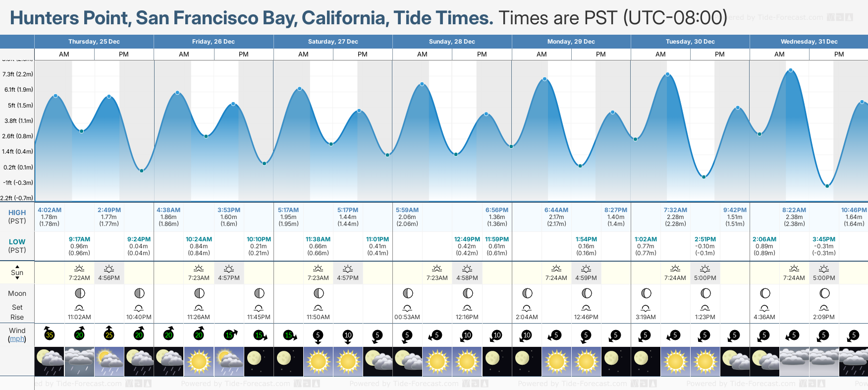Click the 25 mph wind direction icon
The image size is (868, 390).
(x=109, y=334)
